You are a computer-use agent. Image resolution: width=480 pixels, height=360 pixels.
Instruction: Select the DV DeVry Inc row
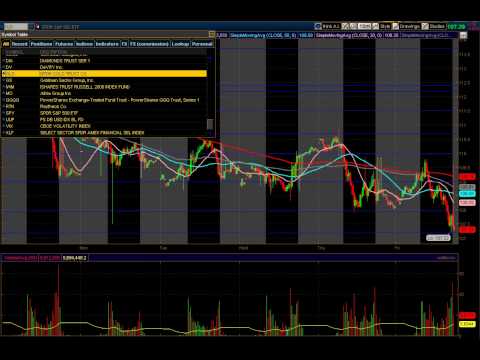(x=104, y=67)
